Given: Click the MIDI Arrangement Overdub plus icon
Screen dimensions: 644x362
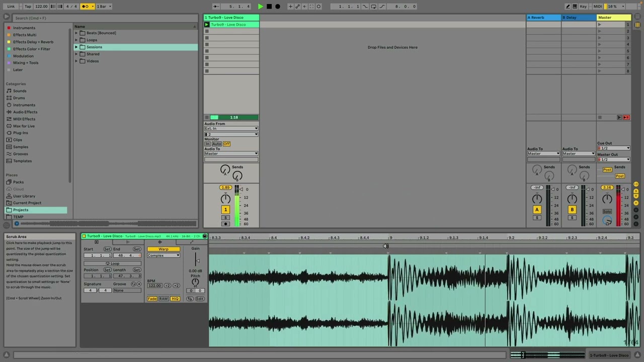Looking at the screenshot, I should pyautogui.click(x=290, y=7).
